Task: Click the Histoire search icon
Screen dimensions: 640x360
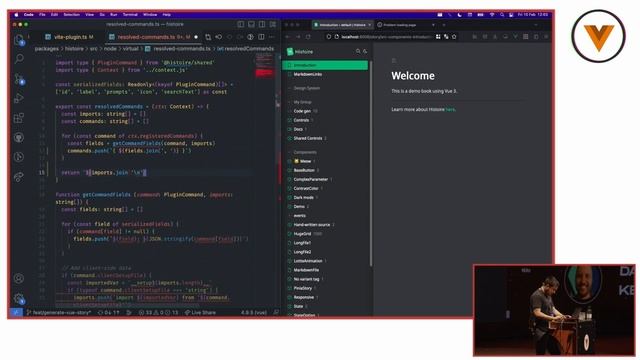Action: pyautogui.click(x=358, y=51)
